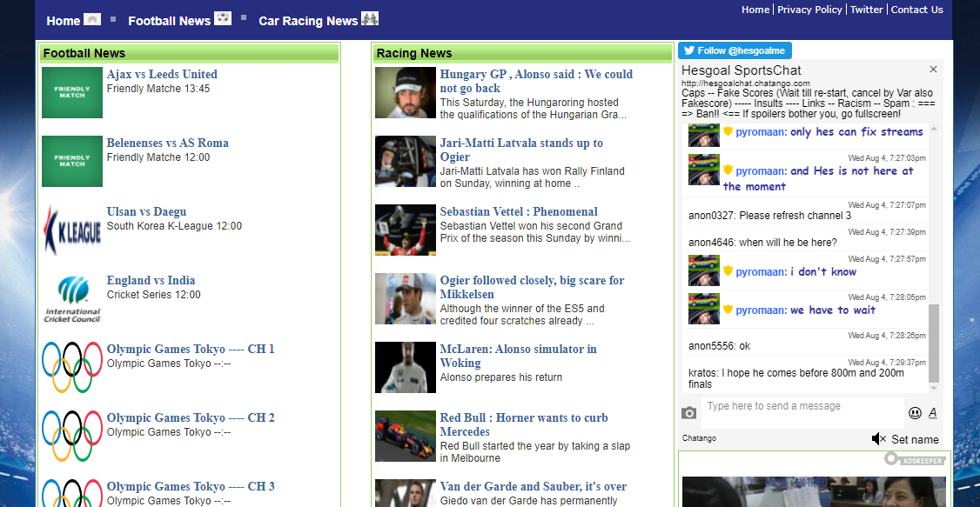Screen dimensions: 980x507
Task: Click the chat scrollbar up arrow
Action: pyautogui.click(x=934, y=129)
